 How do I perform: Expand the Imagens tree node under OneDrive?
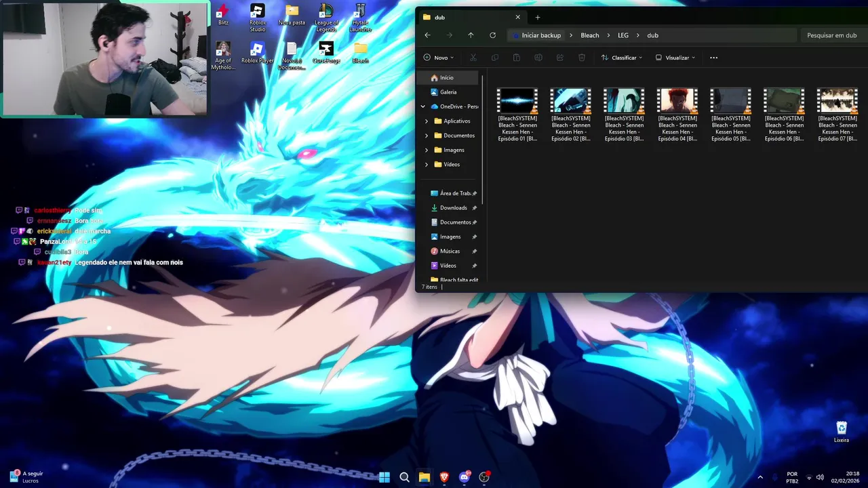click(427, 150)
